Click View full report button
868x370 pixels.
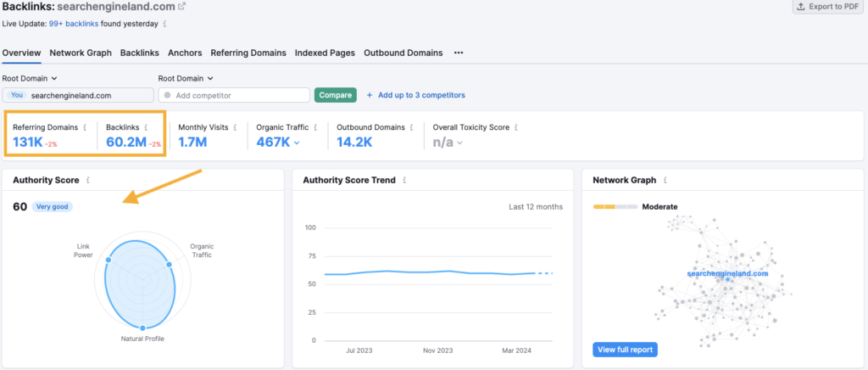pos(625,350)
